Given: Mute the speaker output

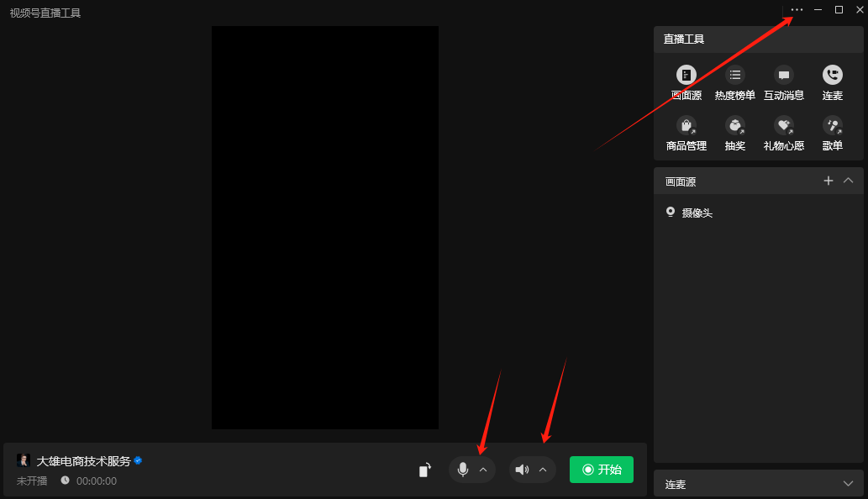Looking at the screenshot, I should (523, 470).
